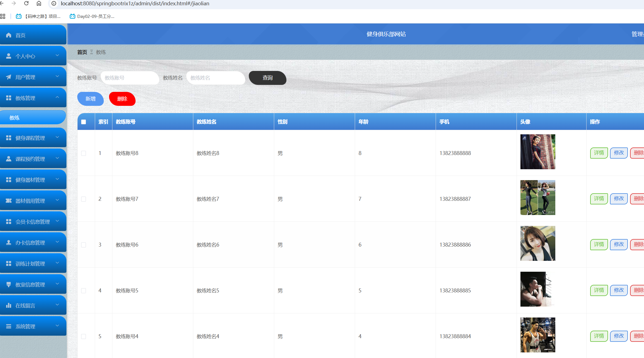The width and height of the screenshot is (644, 358).
Task: Check the row for 教练账号5
Action: click(x=83, y=291)
